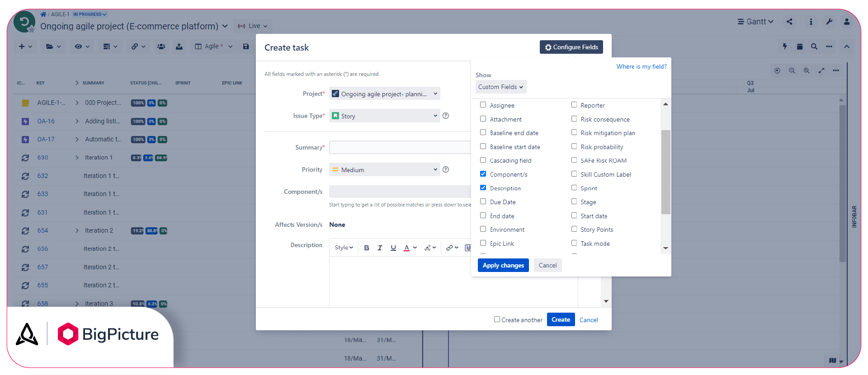The image size is (868, 375).
Task: Open the Style dropdown in editor
Action: click(344, 248)
